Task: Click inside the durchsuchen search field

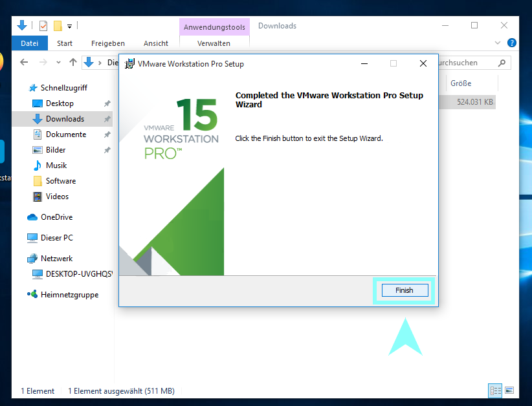Action: tap(469, 62)
